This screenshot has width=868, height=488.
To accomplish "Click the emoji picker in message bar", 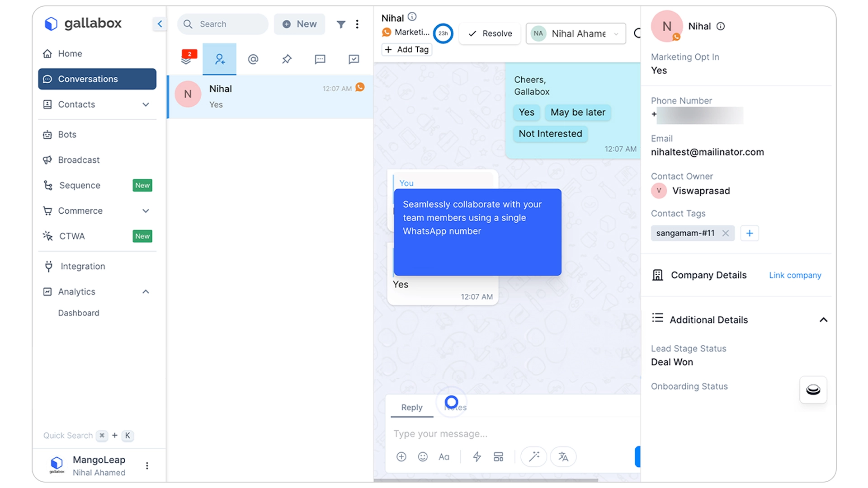I will click(x=423, y=456).
